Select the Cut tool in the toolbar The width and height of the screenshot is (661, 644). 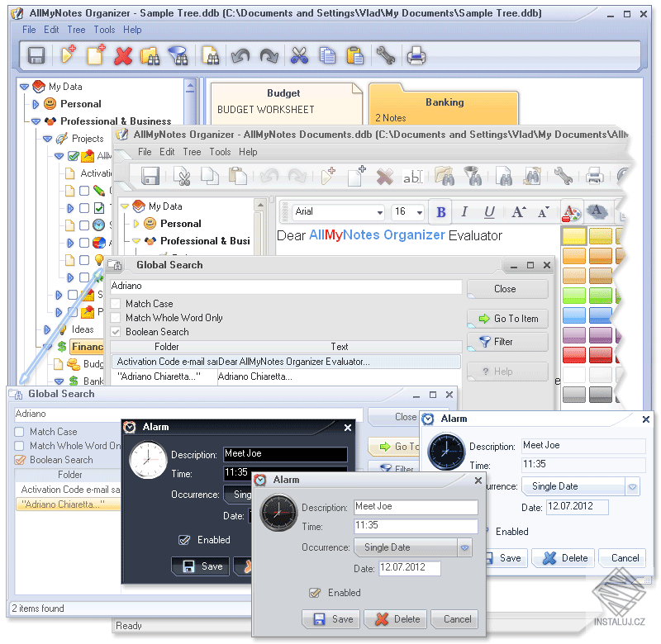point(300,55)
